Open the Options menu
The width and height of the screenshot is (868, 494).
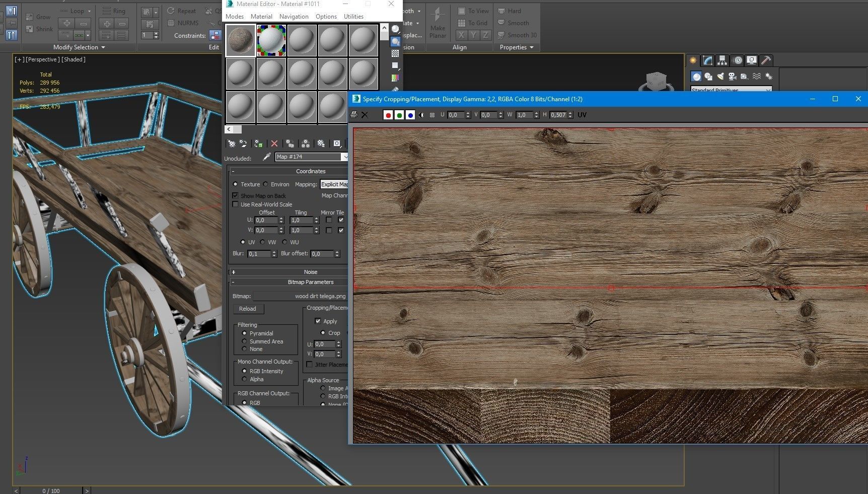point(326,17)
